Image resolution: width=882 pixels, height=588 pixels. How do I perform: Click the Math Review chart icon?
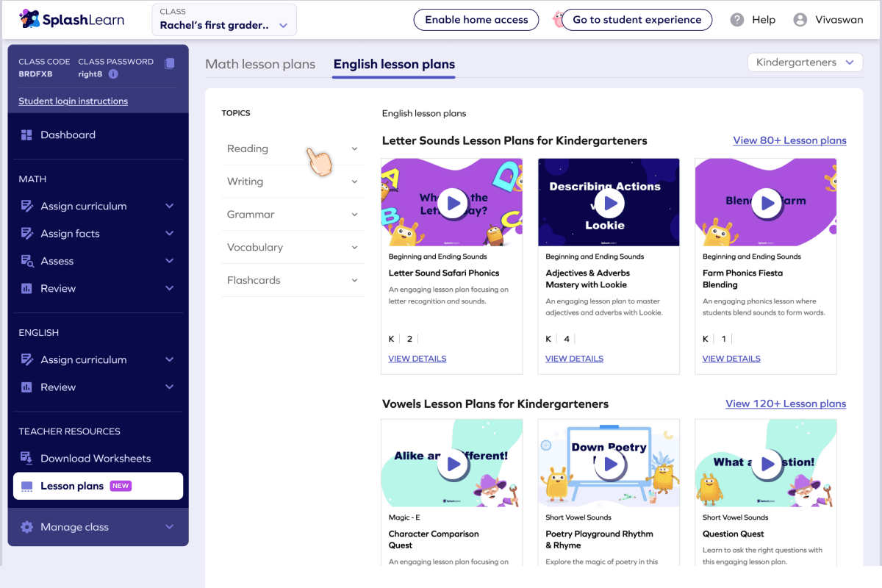click(27, 289)
